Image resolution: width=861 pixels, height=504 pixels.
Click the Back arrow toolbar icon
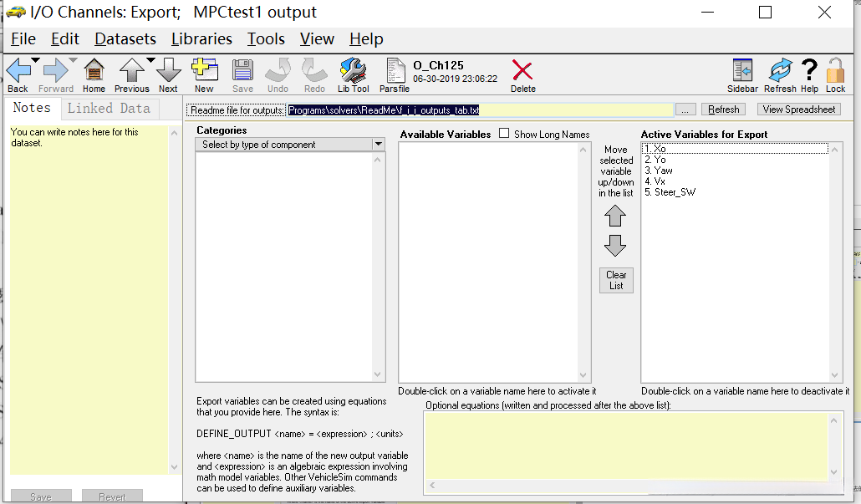point(18,71)
